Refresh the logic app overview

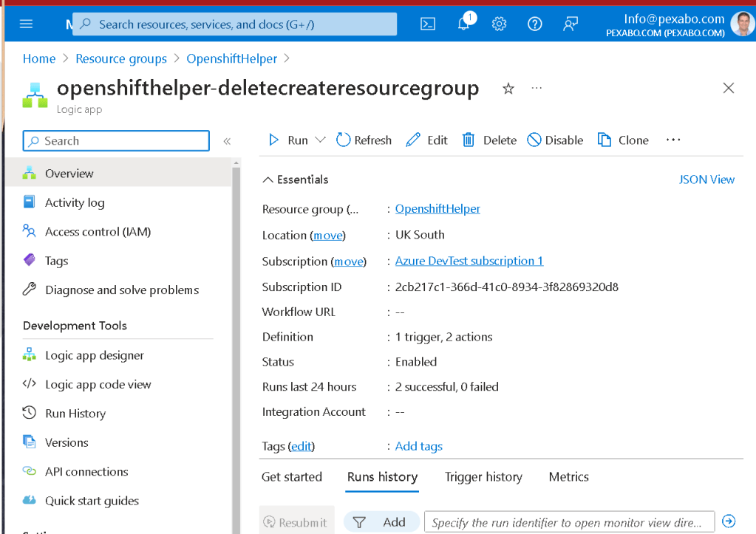click(x=364, y=140)
